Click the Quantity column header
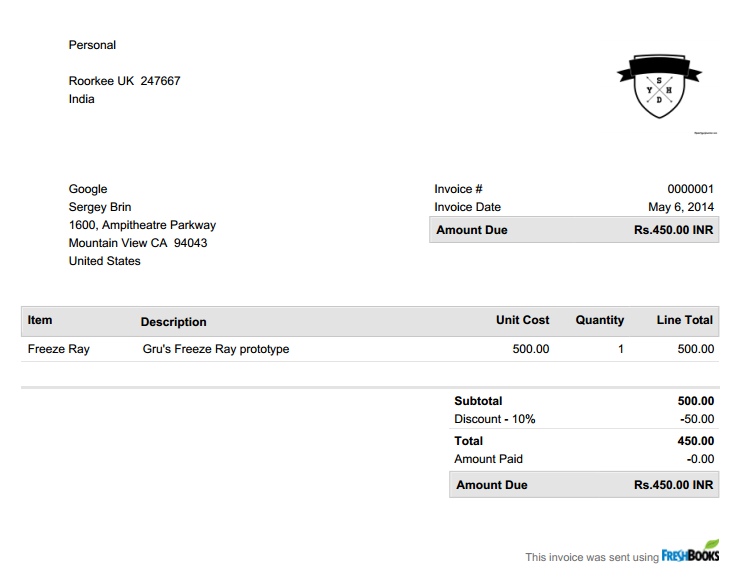This screenshot has width=740, height=586. pos(599,320)
